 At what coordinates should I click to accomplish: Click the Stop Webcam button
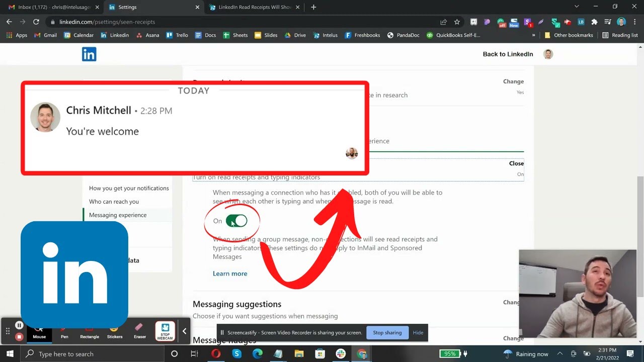(165, 331)
